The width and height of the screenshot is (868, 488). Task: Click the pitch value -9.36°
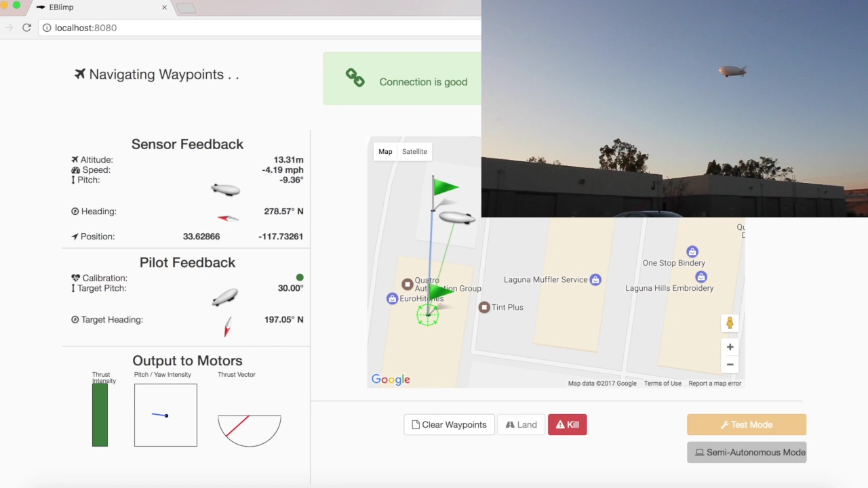(x=292, y=180)
